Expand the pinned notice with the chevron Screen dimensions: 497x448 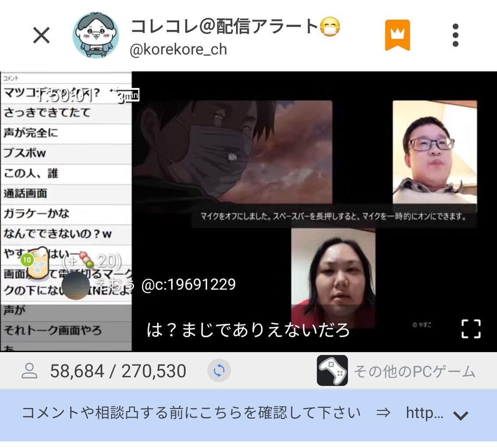(461, 415)
